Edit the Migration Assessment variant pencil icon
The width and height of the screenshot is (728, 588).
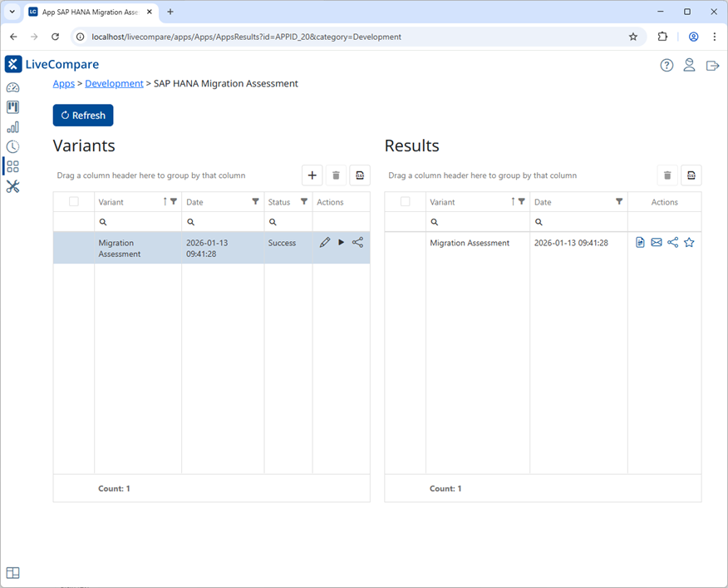pyautogui.click(x=325, y=242)
